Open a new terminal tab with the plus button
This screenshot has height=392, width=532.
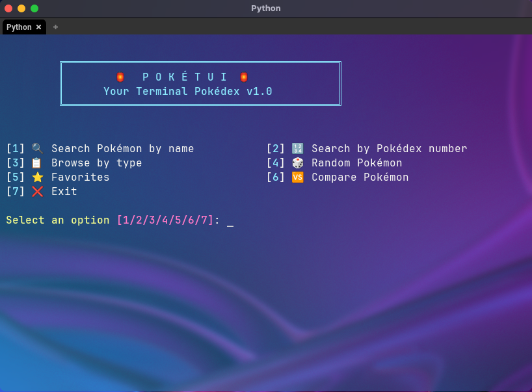click(55, 27)
